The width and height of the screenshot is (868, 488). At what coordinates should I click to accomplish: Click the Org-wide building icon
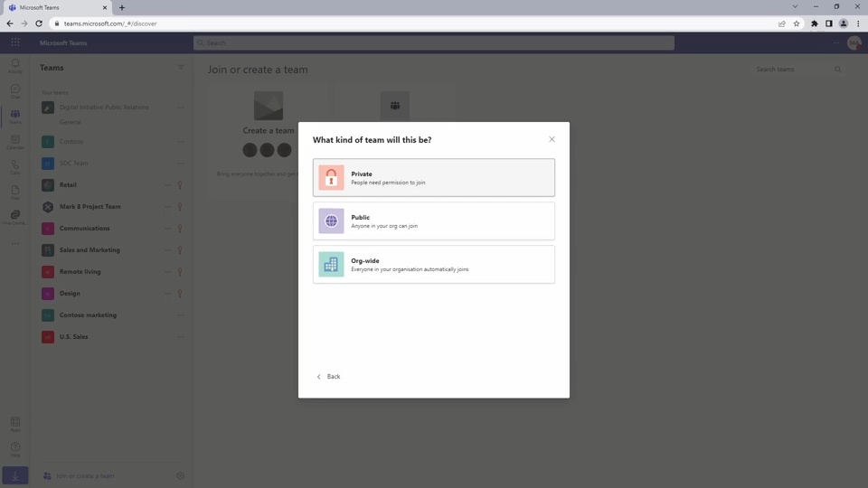pyautogui.click(x=331, y=265)
